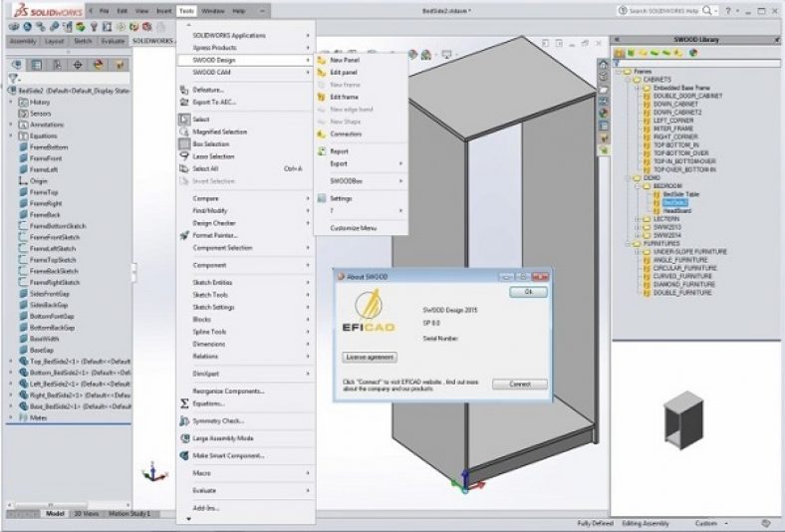
Task: Toggle Large Assembly Mode in Tools menu
Action: [x=223, y=438]
